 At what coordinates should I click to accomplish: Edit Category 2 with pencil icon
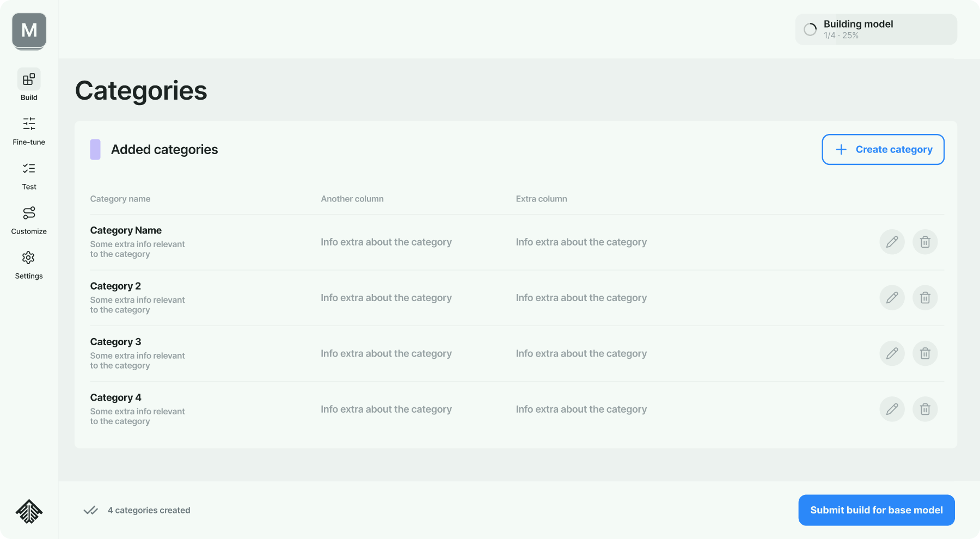892,298
